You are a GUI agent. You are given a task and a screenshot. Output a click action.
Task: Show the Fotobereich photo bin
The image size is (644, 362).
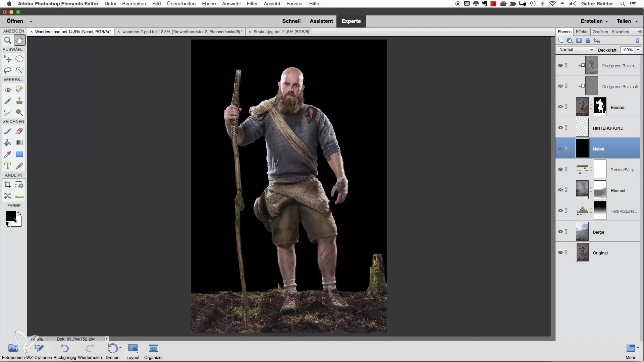point(13,351)
